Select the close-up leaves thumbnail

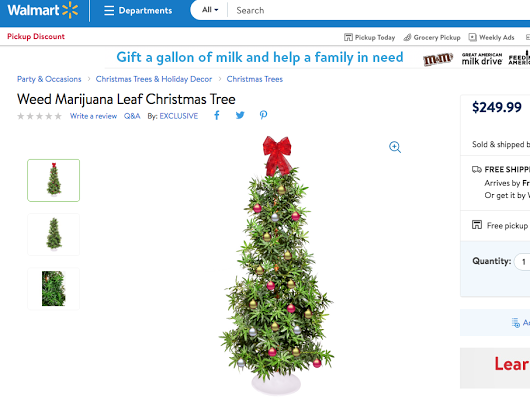pyautogui.click(x=53, y=288)
